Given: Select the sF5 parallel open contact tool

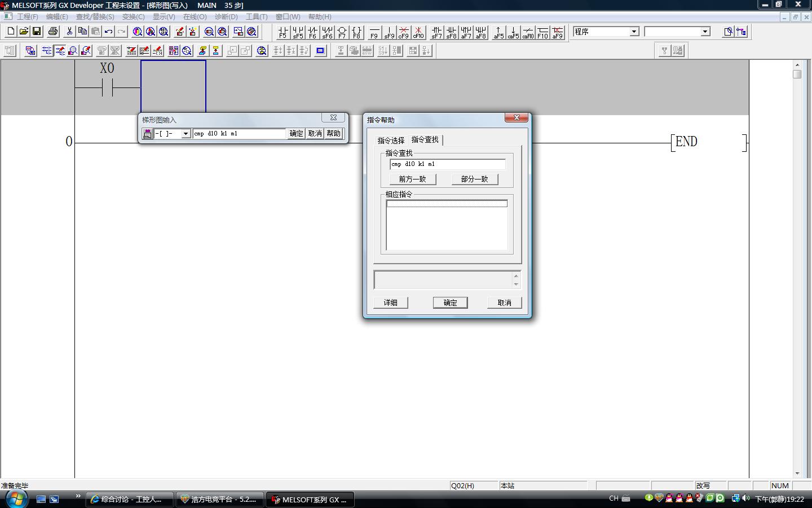Looking at the screenshot, I should (298, 32).
